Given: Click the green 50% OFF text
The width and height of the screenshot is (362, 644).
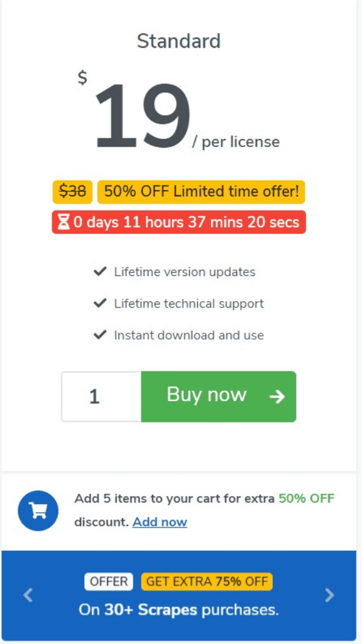Looking at the screenshot, I should tap(307, 498).
